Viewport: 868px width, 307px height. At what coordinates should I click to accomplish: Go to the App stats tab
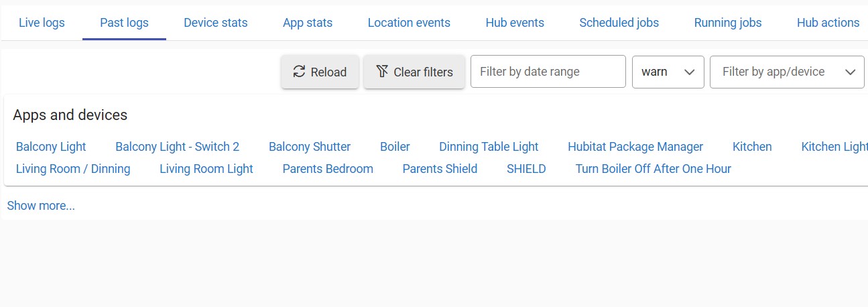coord(308,23)
